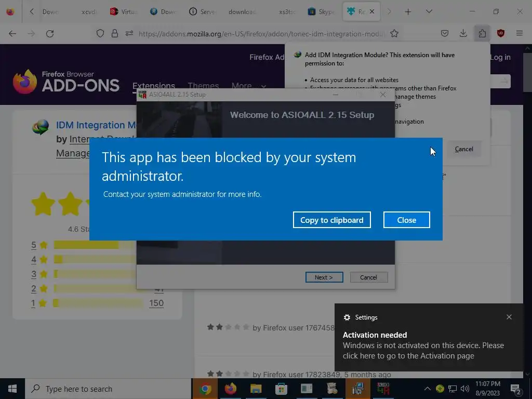
Task: Click Next in ASIO4ALL Setup window
Action: click(324, 277)
